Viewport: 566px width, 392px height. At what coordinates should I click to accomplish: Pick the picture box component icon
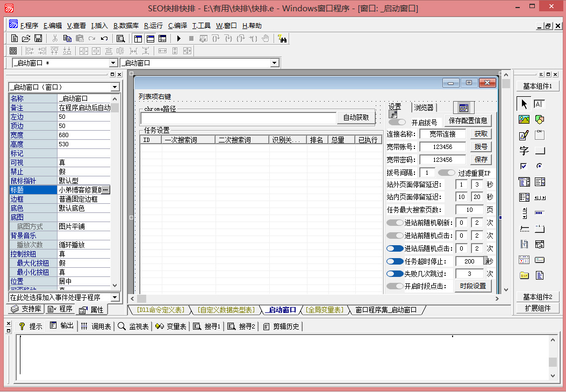tap(524, 119)
